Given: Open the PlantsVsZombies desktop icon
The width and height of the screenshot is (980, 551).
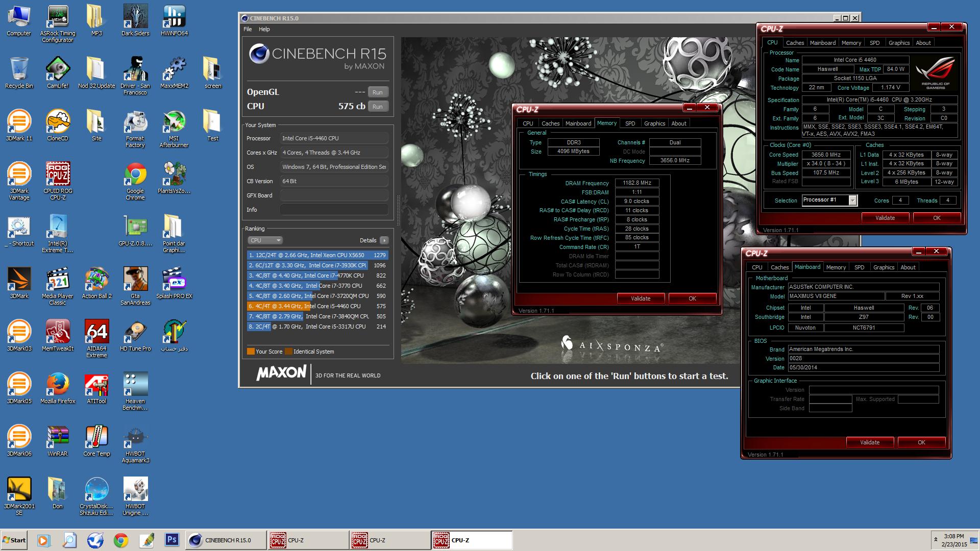Looking at the screenshot, I should point(174,178).
